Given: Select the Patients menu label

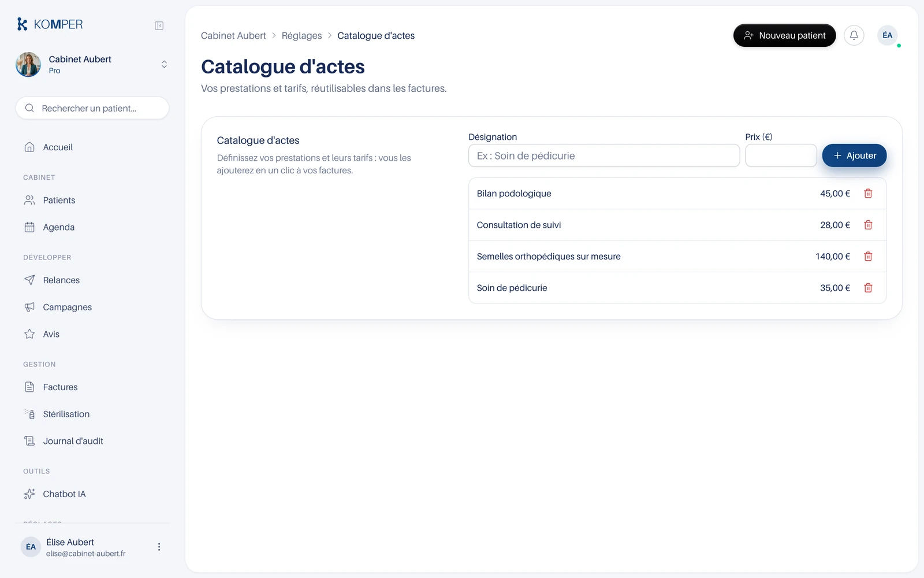Looking at the screenshot, I should 59,201.
